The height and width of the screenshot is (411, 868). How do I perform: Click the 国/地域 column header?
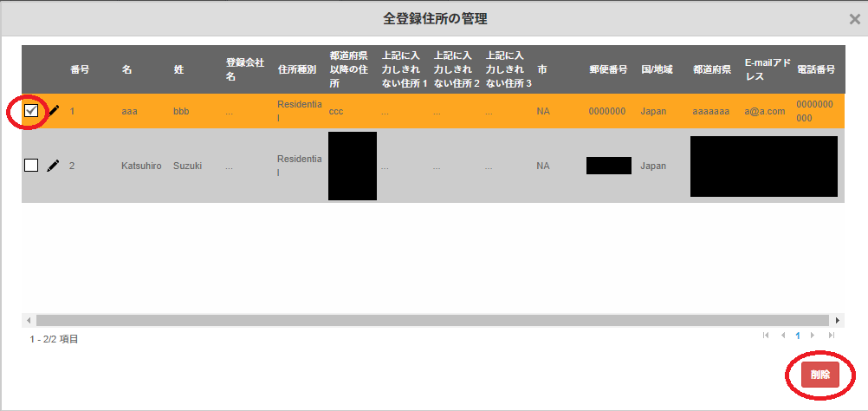point(657,69)
